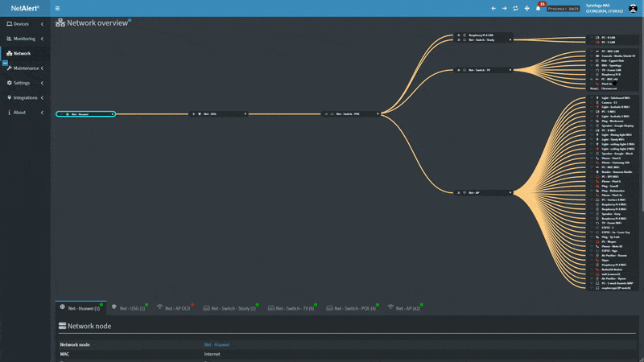Select the Net - Huawei root node
Screen dimensions: 644x362
(85, 114)
